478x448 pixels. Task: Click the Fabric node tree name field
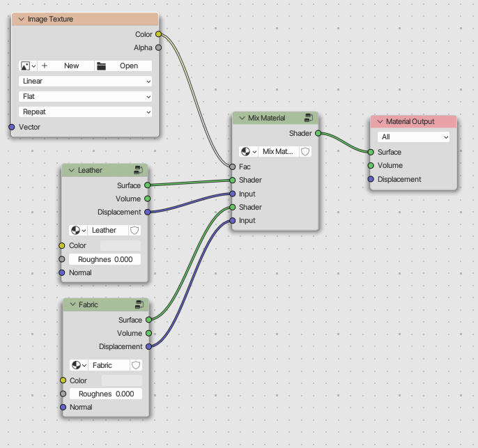(109, 365)
